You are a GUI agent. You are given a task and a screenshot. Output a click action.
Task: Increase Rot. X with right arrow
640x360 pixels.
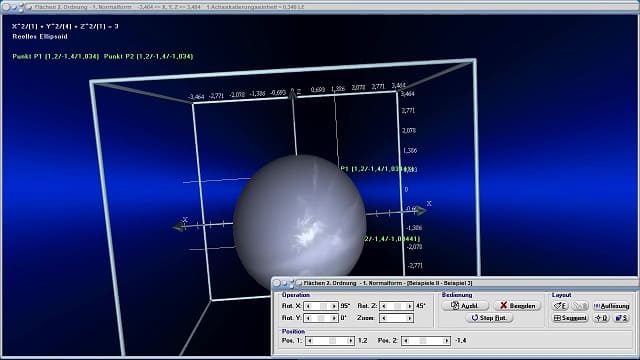click(x=334, y=306)
